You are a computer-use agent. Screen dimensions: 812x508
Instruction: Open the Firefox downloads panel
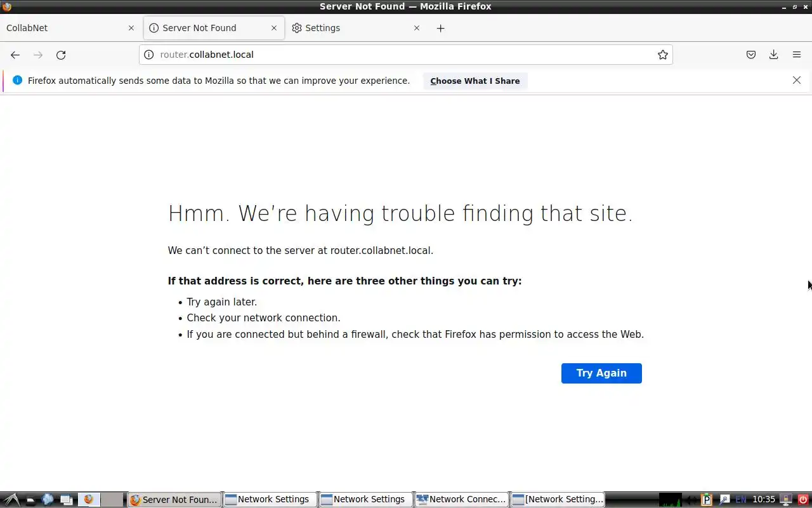click(774, 55)
